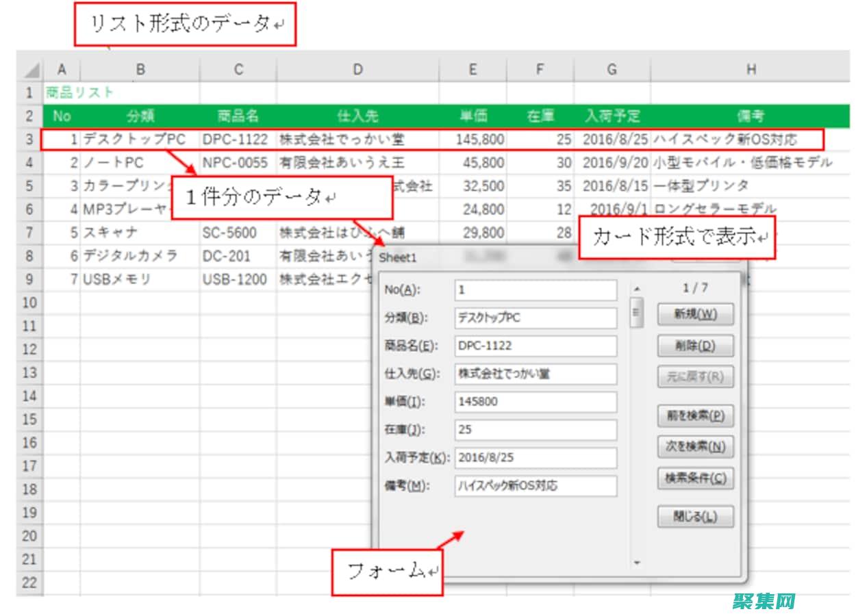Click the 分類 field showing デスクトップPC
856x616 pixels.
pyautogui.click(x=536, y=318)
